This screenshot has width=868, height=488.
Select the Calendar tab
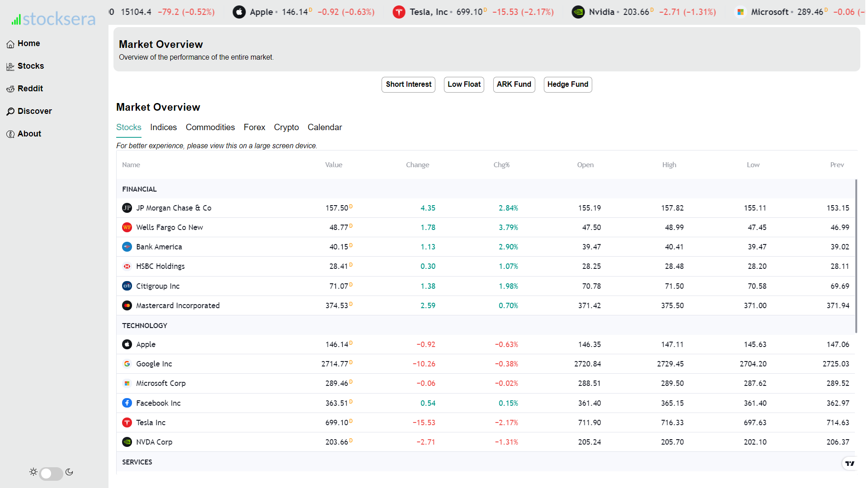coord(325,127)
